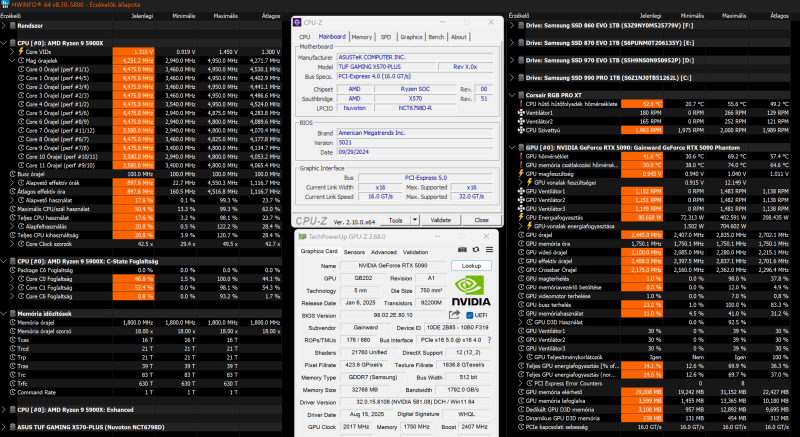This screenshot has width=800, height=437.
Task: Click the Driver Version field in GPU-Z
Action: 417,402
